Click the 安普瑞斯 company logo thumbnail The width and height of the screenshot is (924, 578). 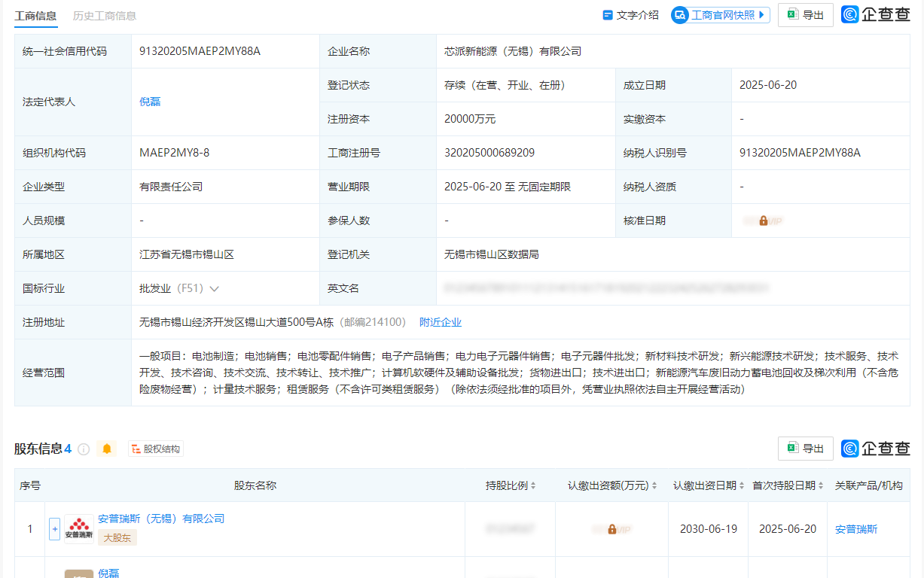pyautogui.click(x=78, y=529)
